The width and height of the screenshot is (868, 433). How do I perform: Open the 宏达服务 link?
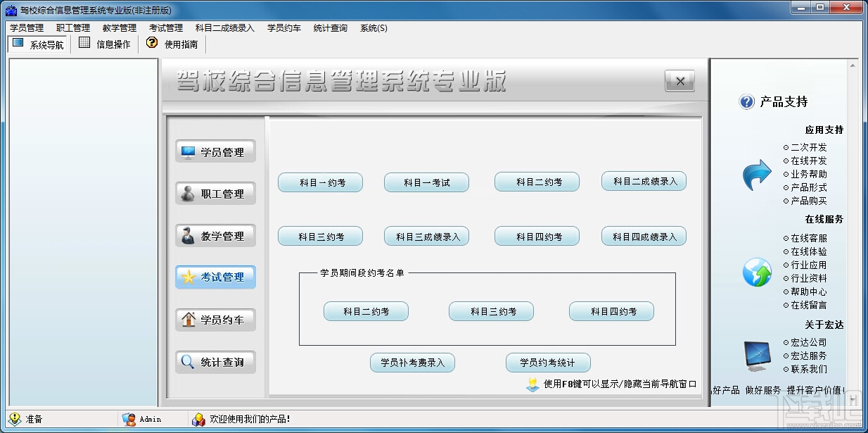click(x=809, y=356)
